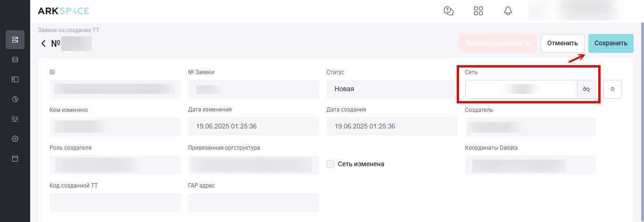Open the Статус field showing Новая

pyautogui.click(x=392, y=89)
